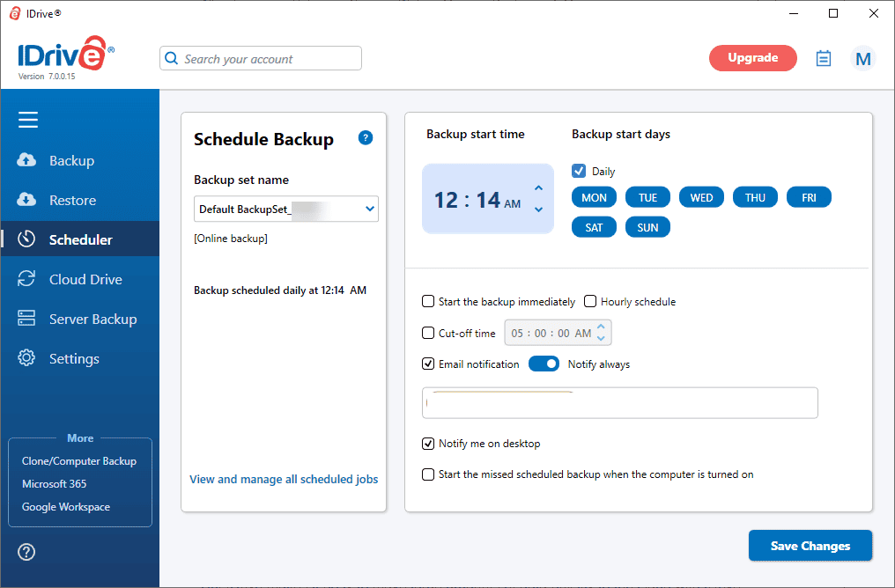895x588 pixels.
Task: Click Save Changes
Action: [810, 546]
